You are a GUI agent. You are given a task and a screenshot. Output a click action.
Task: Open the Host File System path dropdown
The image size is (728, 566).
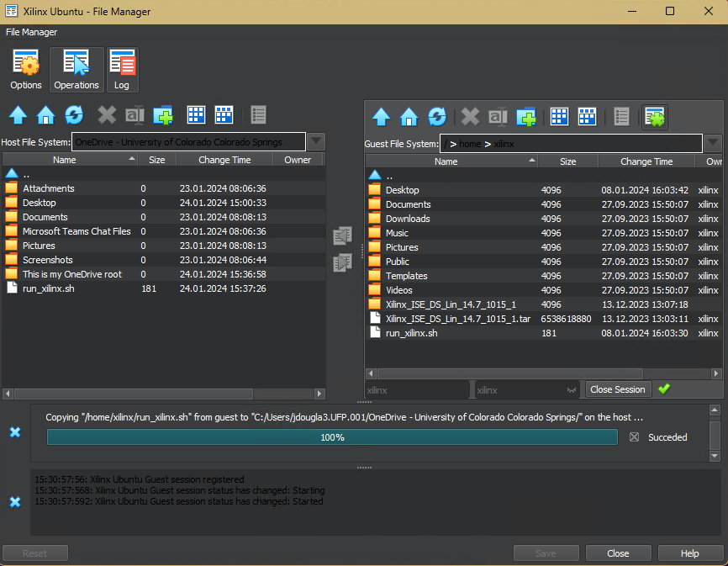316,141
